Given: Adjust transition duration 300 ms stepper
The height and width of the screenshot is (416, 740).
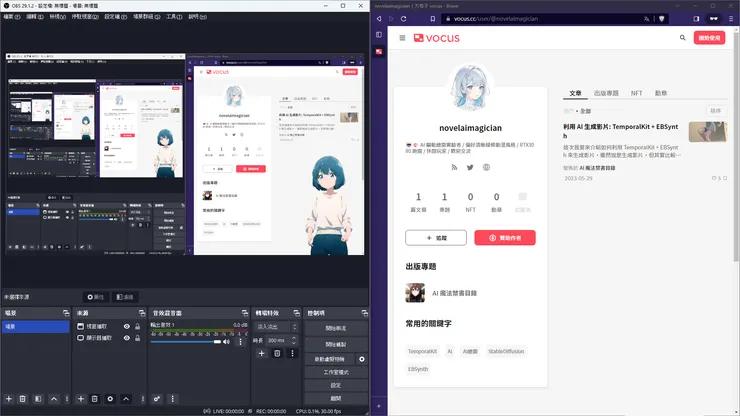Looking at the screenshot, I should tap(294, 340).
